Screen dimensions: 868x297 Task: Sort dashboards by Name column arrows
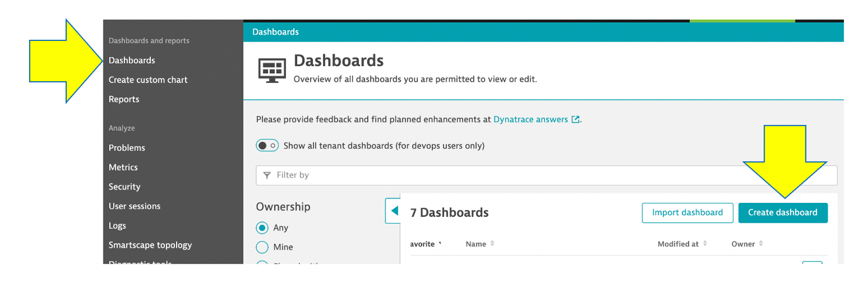(x=492, y=244)
